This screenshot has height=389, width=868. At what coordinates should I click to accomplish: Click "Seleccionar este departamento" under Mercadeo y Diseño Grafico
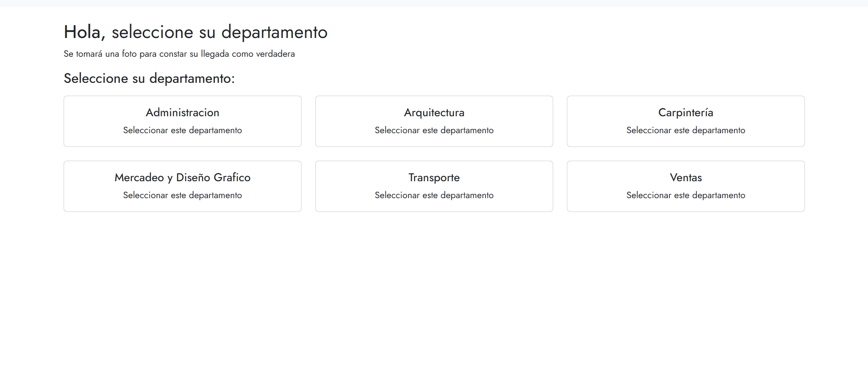click(x=182, y=195)
